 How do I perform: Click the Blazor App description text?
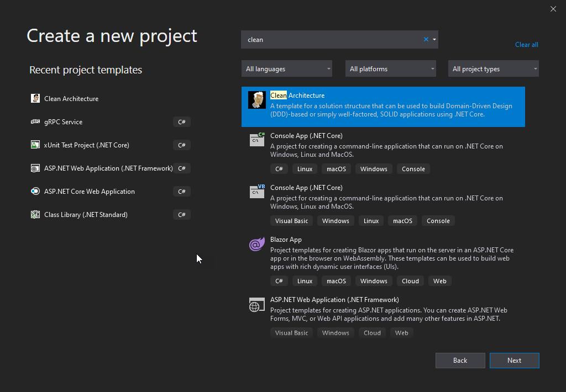392,258
